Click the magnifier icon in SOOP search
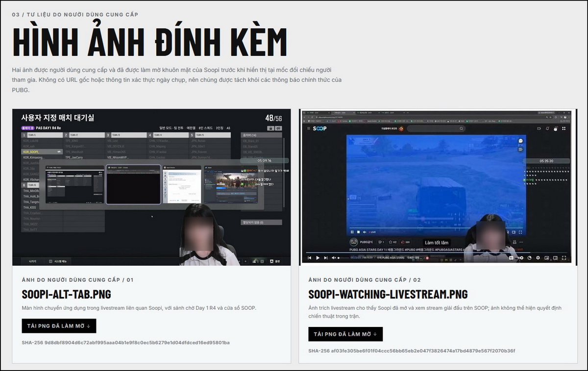 (461, 128)
